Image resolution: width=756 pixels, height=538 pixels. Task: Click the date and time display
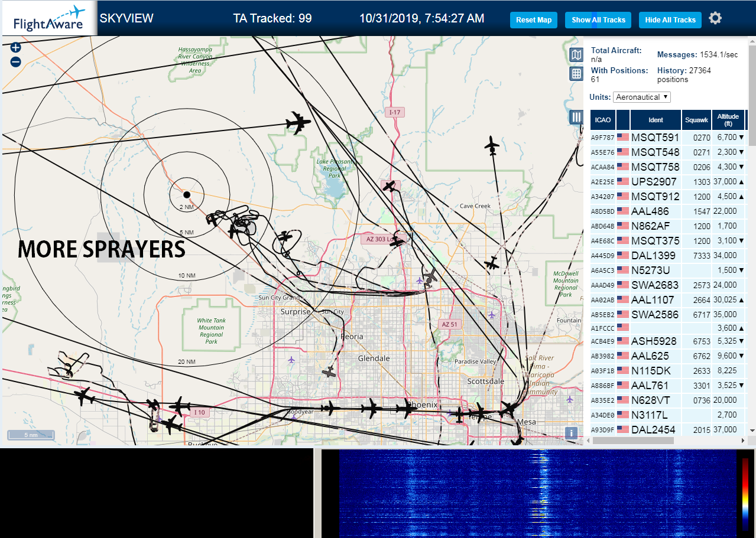point(422,18)
